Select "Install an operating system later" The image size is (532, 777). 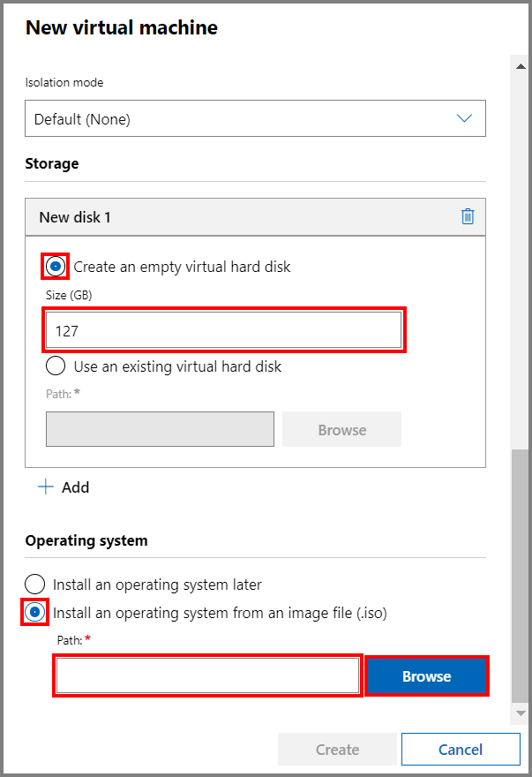pyautogui.click(x=34, y=584)
